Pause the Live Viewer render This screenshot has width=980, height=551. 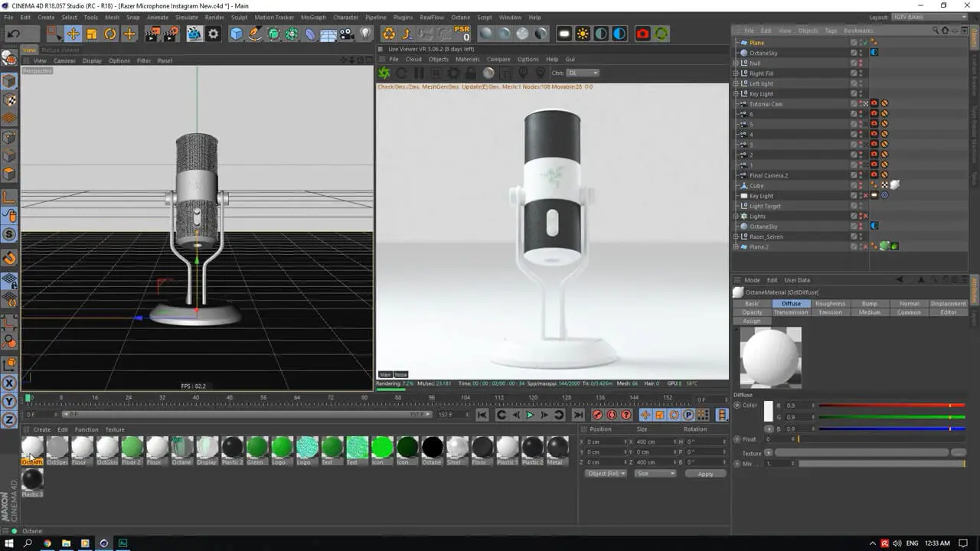[419, 73]
